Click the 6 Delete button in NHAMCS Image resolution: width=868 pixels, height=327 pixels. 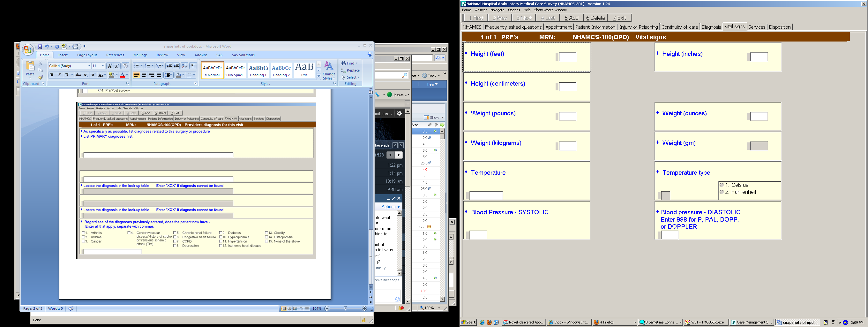tap(596, 18)
